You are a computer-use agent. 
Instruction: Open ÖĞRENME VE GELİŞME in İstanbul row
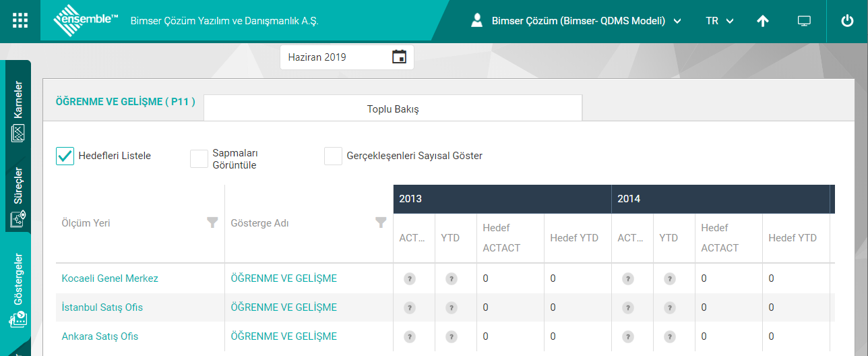tap(284, 307)
